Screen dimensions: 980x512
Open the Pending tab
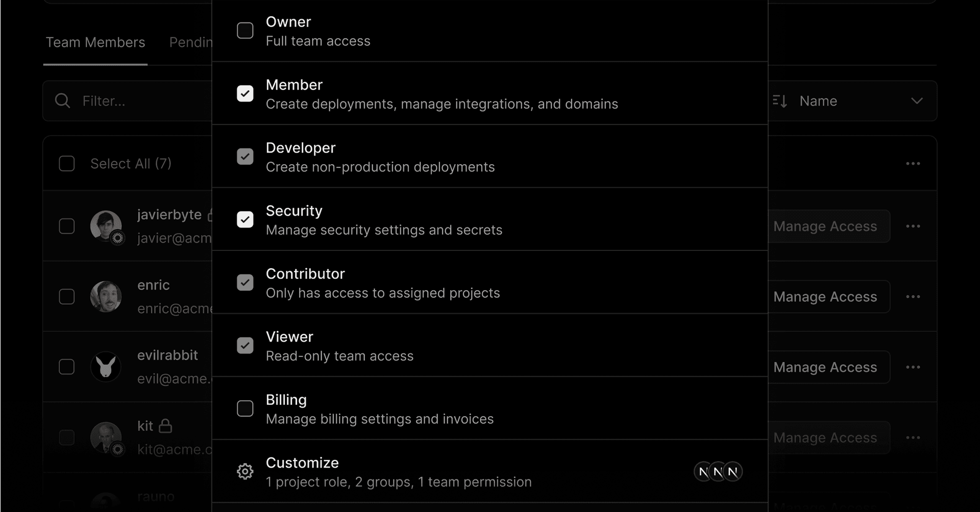(190, 42)
